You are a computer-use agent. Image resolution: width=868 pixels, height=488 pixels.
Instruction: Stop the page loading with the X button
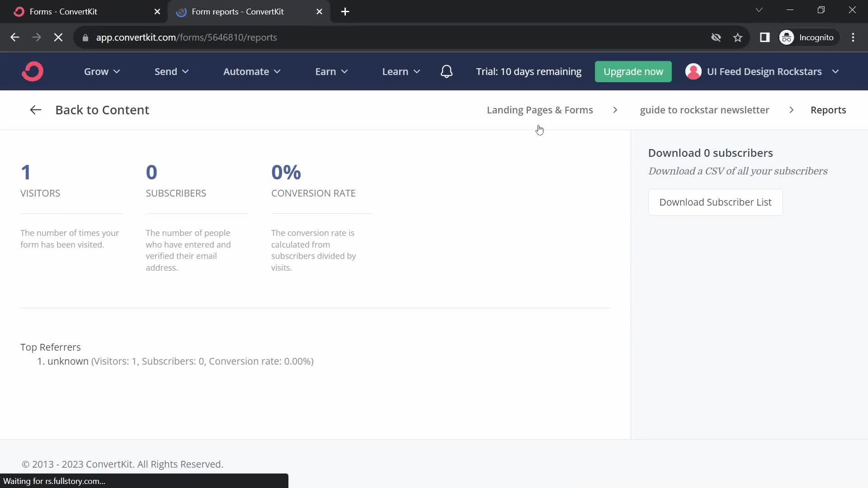(x=58, y=38)
